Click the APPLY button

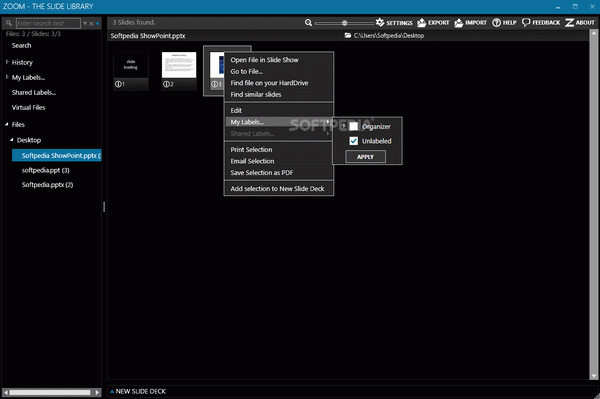point(365,157)
